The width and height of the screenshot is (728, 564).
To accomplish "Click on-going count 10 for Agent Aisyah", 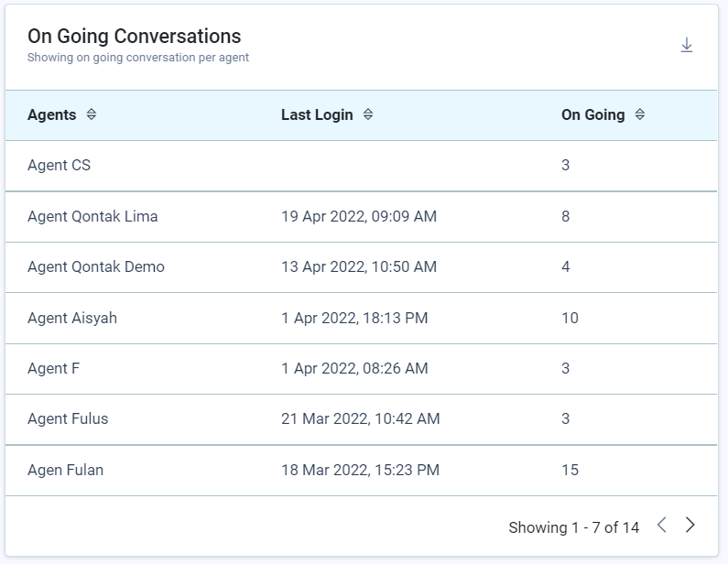I will pos(570,319).
